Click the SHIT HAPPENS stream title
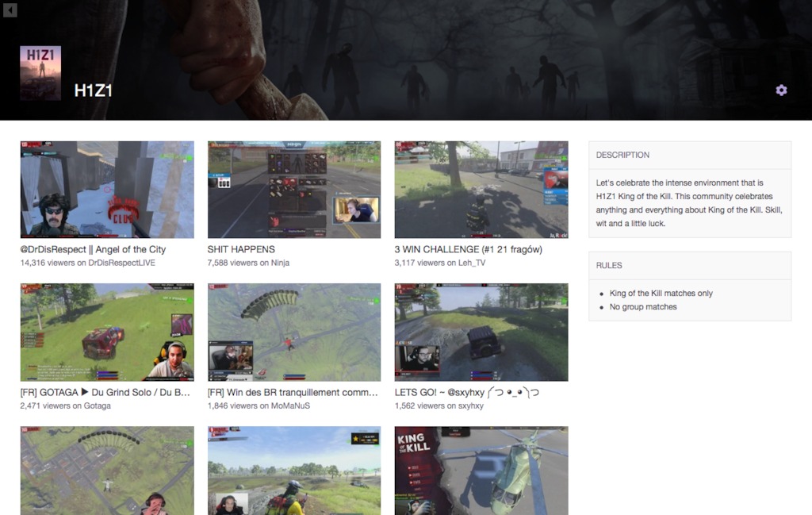The height and width of the screenshot is (515, 812). coord(241,249)
